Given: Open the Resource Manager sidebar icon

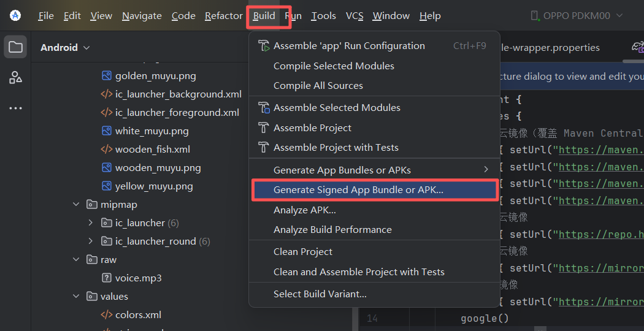Looking at the screenshot, I should click(x=15, y=78).
